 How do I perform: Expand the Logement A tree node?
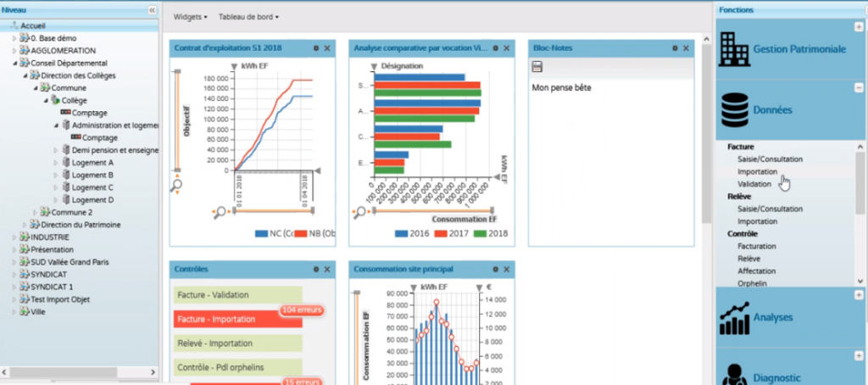click(56, 163)
